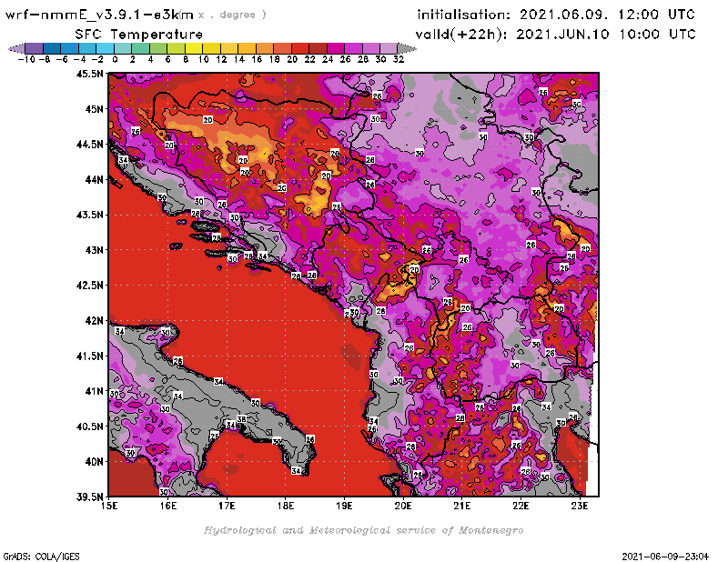Click the 42.5N latitude label

point(89,286)
